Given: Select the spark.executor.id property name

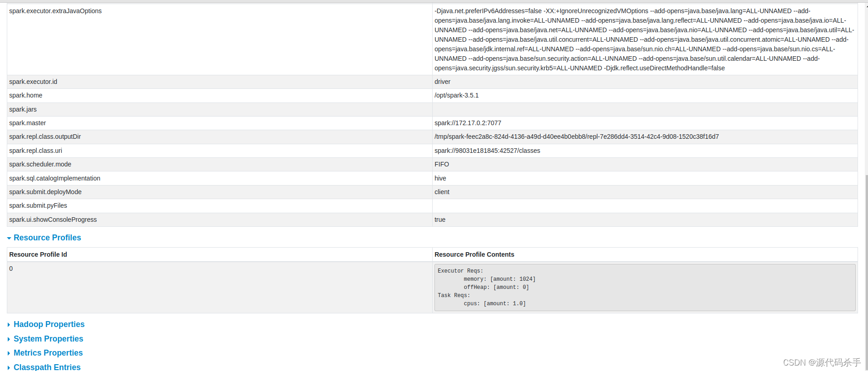Looking at the screenshot, I should tap(33, 82).
